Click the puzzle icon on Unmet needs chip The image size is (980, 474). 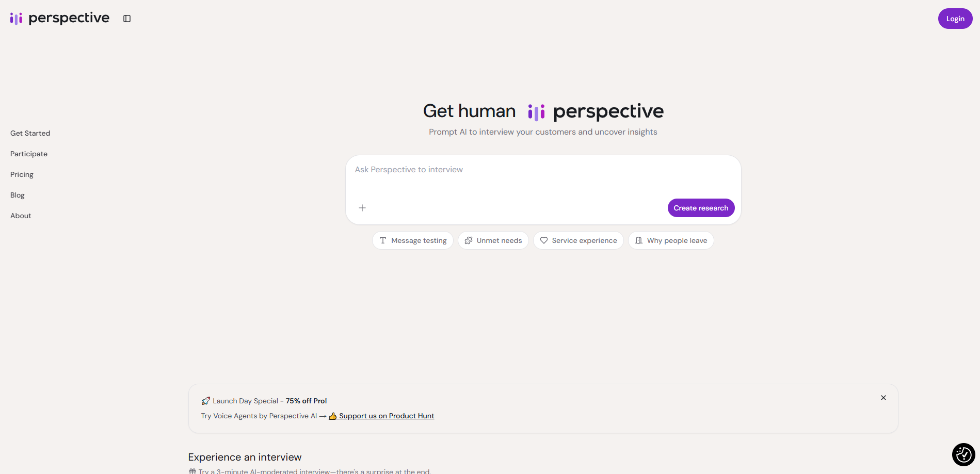pos(469,240)
